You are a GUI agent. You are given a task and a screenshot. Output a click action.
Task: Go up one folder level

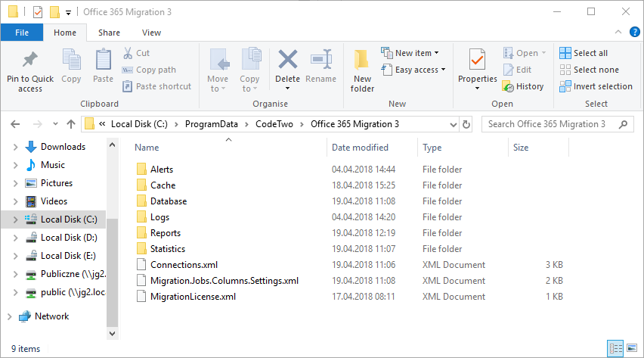[71, 124]
